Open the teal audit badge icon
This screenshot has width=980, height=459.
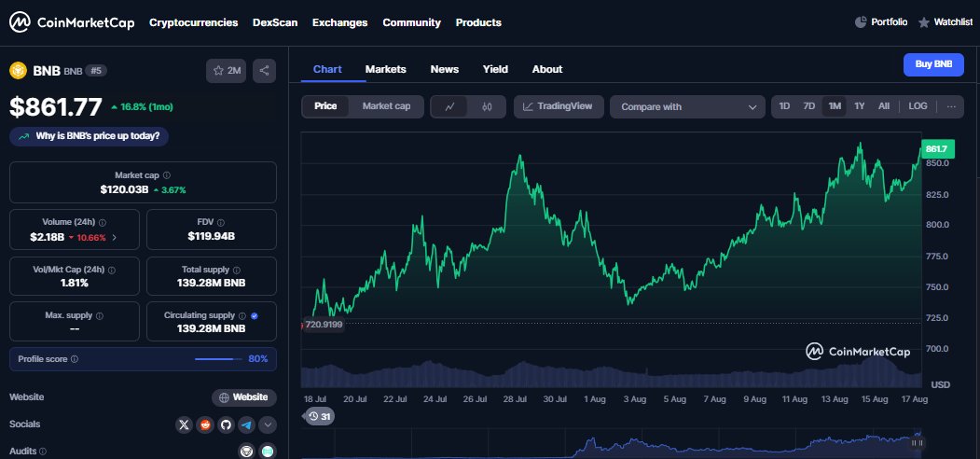point(268,451)
